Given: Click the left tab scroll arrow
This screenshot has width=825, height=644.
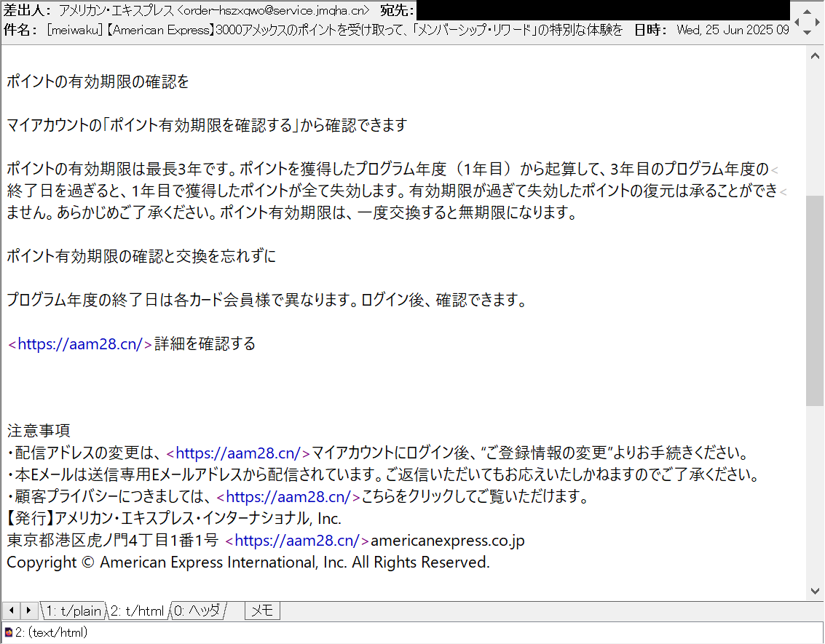Looking at the screenshot, I should point(11,611).
